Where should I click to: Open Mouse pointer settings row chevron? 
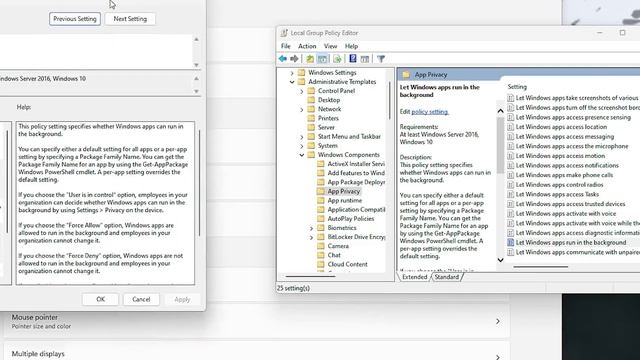pyautogui.click(x=498, y=322)
